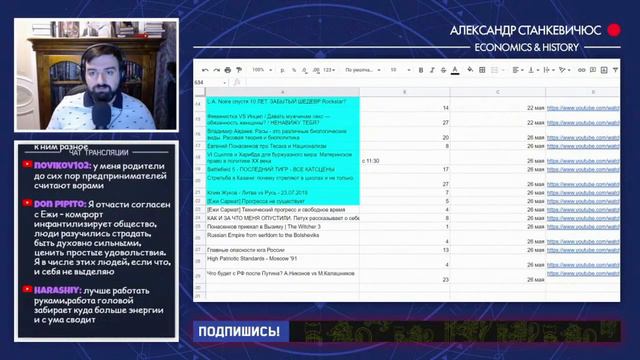Image resolution: width=640 pixels, height=360 pixels.
Task: Select column C header
Action: point(498,92)
